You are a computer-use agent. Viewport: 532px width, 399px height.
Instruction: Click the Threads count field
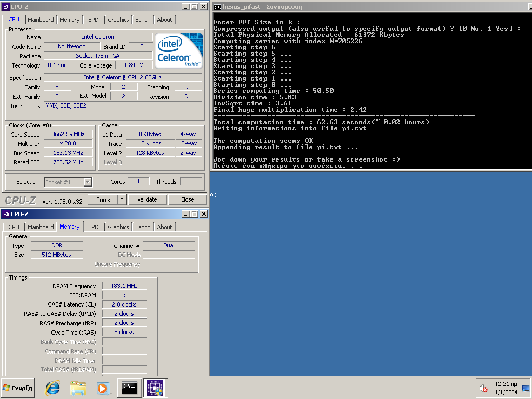[x=191, y=182]
